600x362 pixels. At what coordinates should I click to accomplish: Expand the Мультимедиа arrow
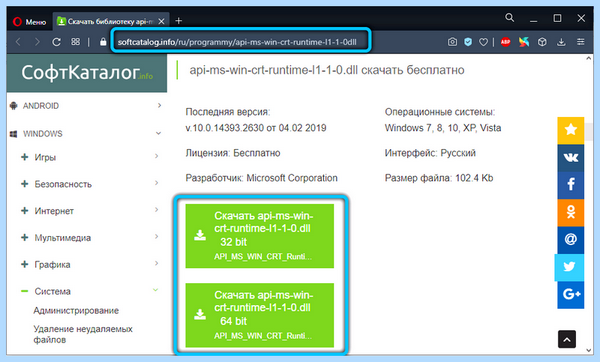(157, 236)
